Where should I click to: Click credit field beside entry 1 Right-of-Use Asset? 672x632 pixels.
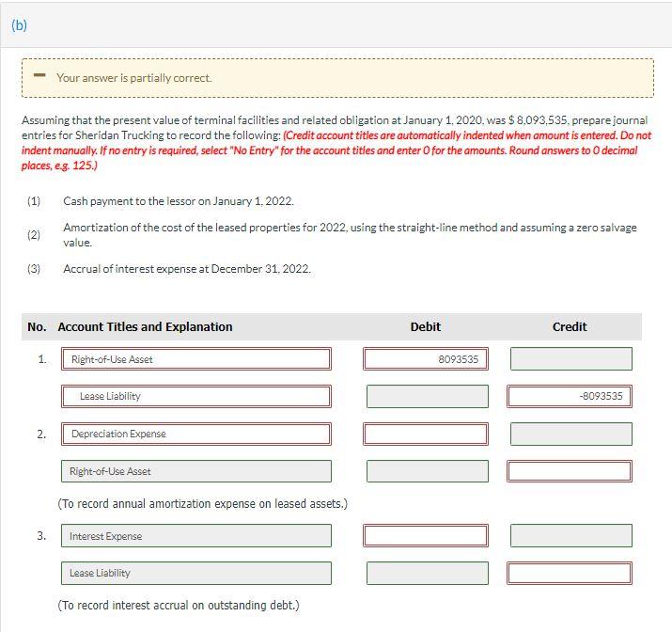(570, 359)
